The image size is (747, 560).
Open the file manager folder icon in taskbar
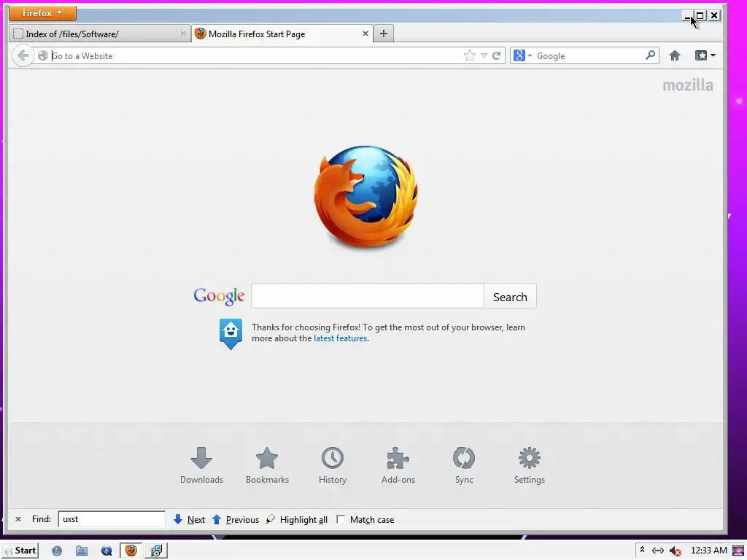point(82,551)
